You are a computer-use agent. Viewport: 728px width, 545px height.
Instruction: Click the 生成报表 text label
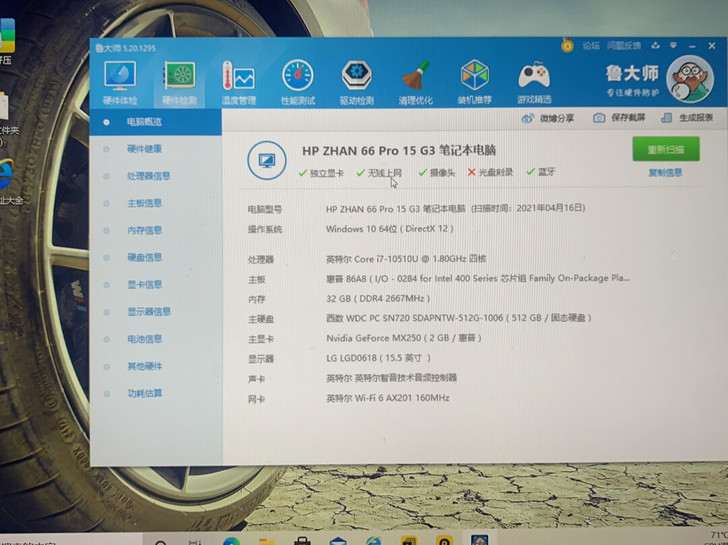(x=696, y=117)
